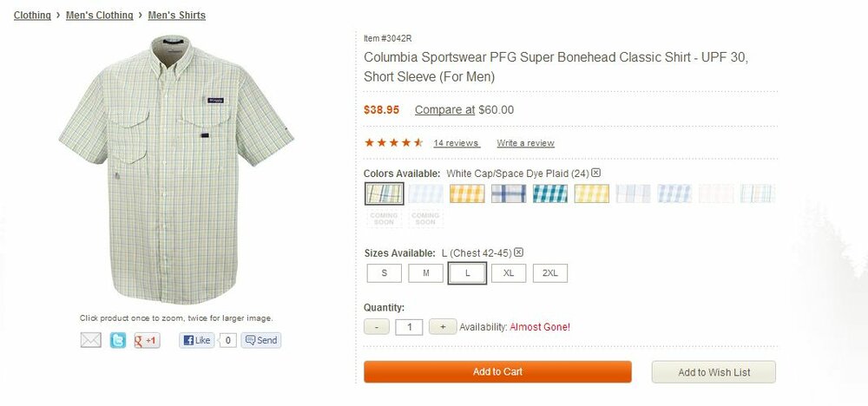Click the Google +1 button
The image size is (868, 406).
(x=147, y=340)
